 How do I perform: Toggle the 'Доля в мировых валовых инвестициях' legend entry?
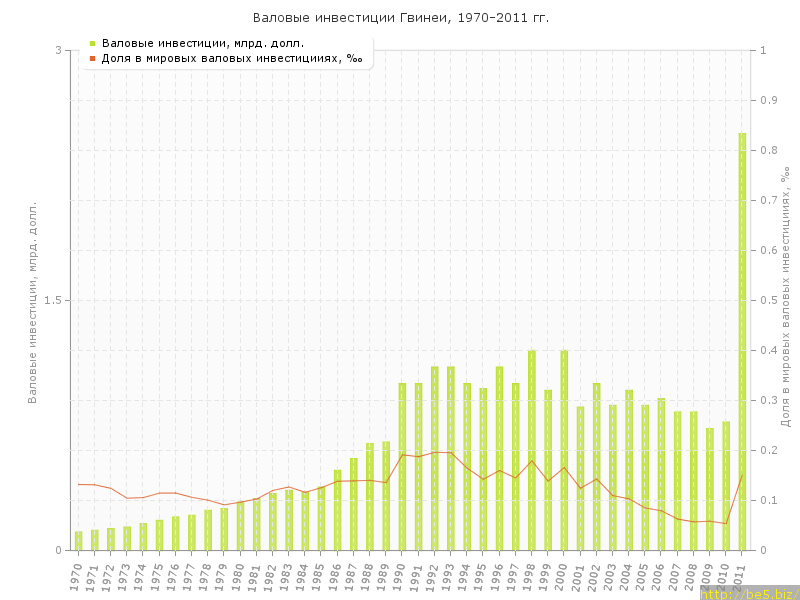click(x=232, y=58)
